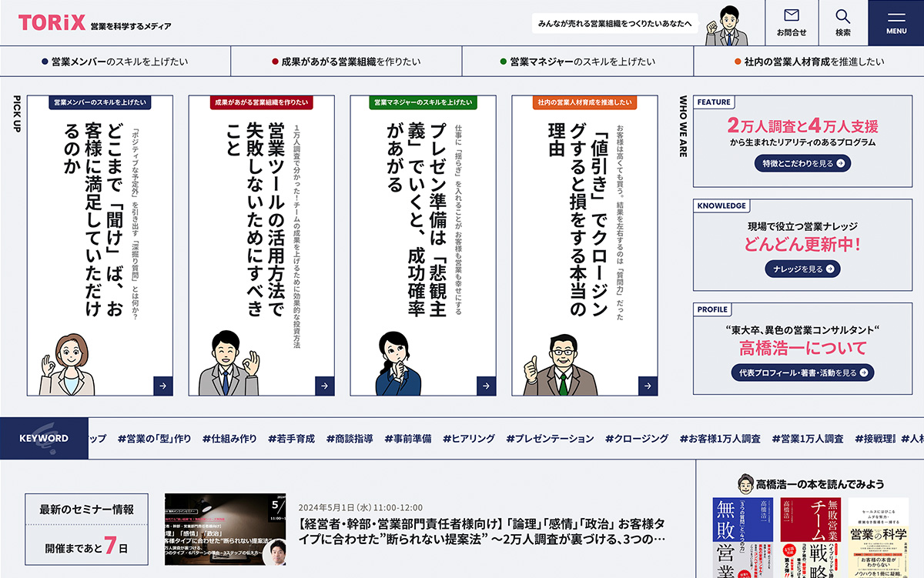This screenshot has width=924, height=578.
Task: Click the #クロージング keyword tag
Action: coord(636,439)
